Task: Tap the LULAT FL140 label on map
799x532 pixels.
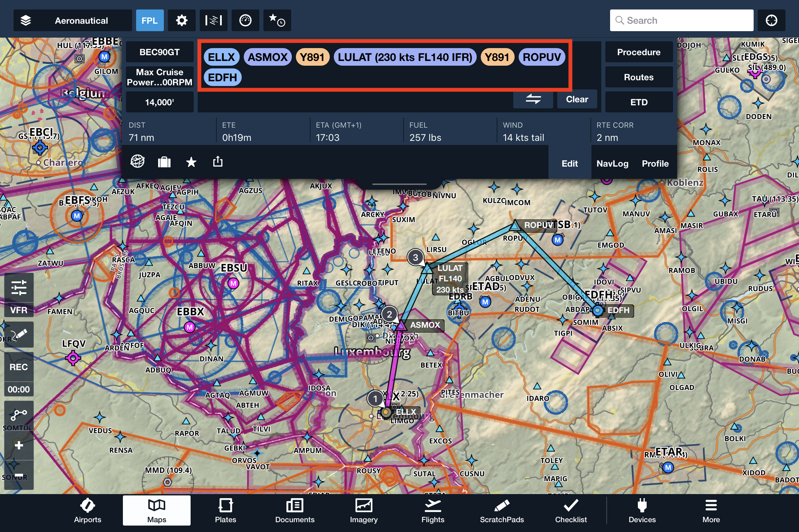Action: pos(450,279)
